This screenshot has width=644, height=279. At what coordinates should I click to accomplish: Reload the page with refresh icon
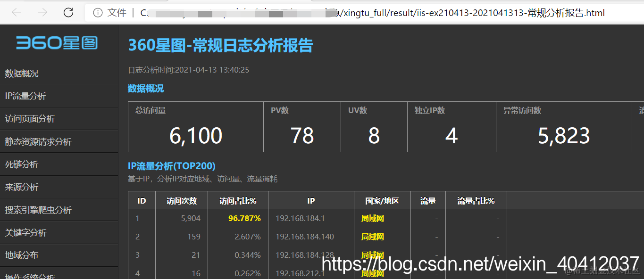pyautogui.click(x=68, y=13)
